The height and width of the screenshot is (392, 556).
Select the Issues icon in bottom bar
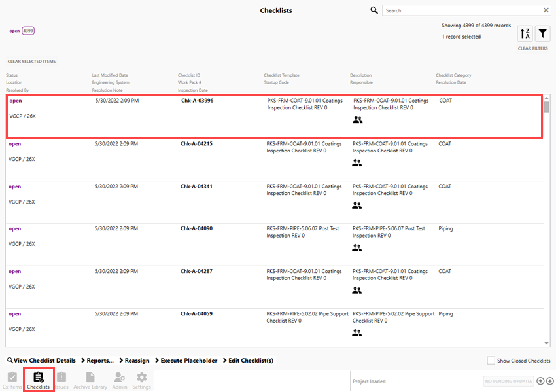[60, 378]
